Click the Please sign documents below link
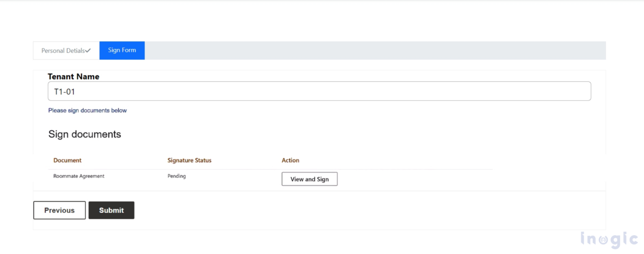This screenshot has height=254, width=644. [x=87, y=110]
